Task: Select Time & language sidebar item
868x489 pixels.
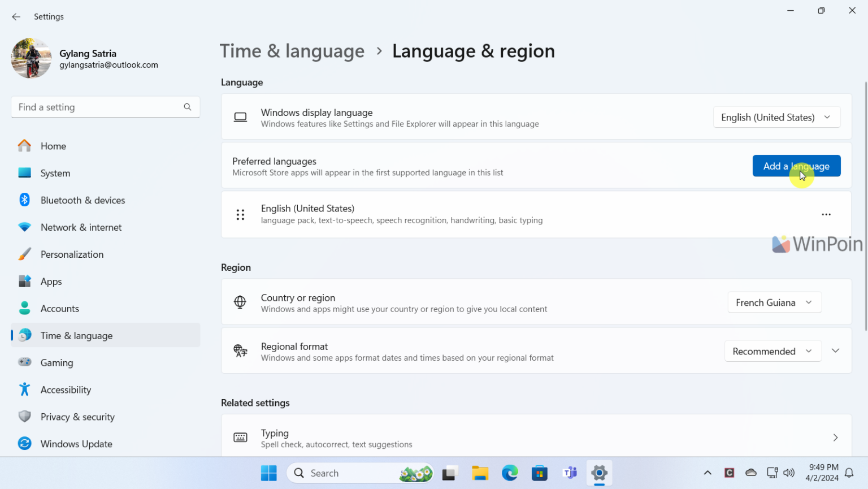Action: click(105, 335)
